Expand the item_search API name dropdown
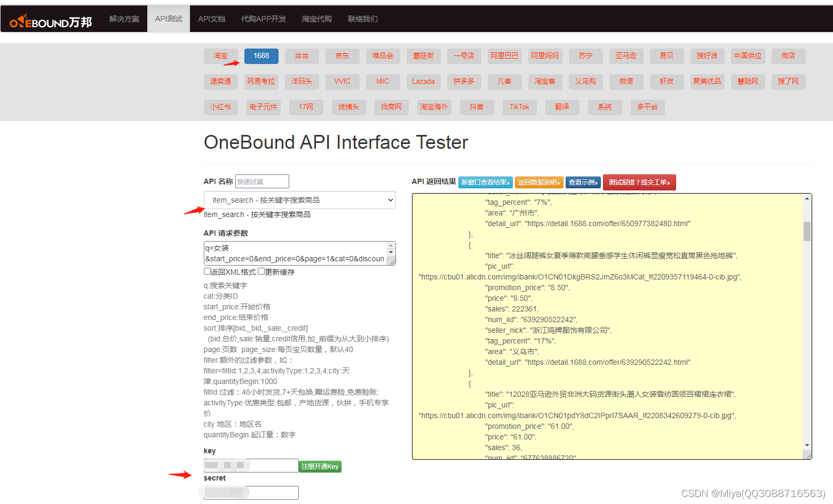Viewport: 833px width, 504px height. tap(299, 200)
